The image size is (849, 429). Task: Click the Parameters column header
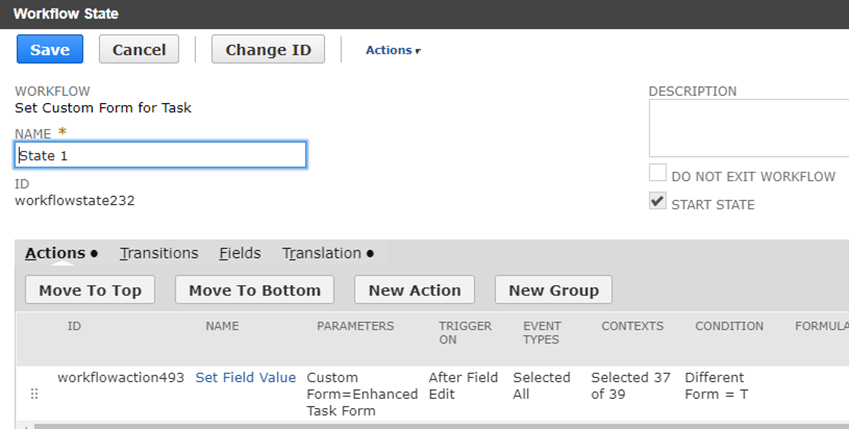pos(355,326)
